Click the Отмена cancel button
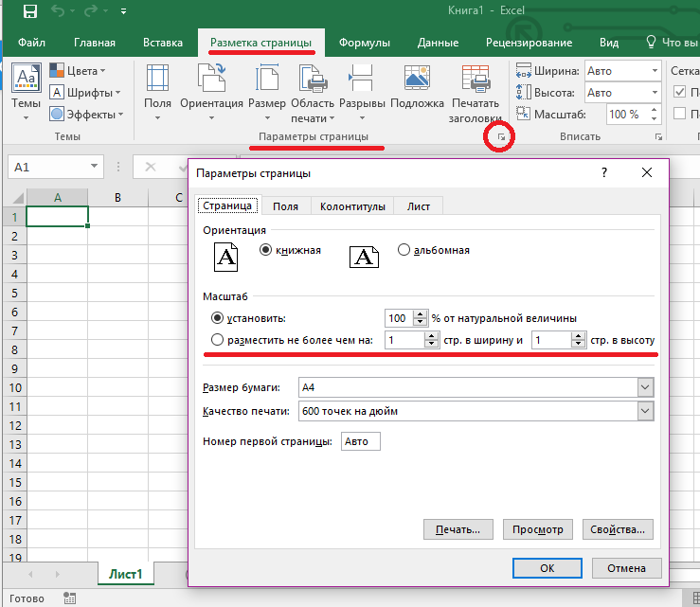 coord(626,568)
